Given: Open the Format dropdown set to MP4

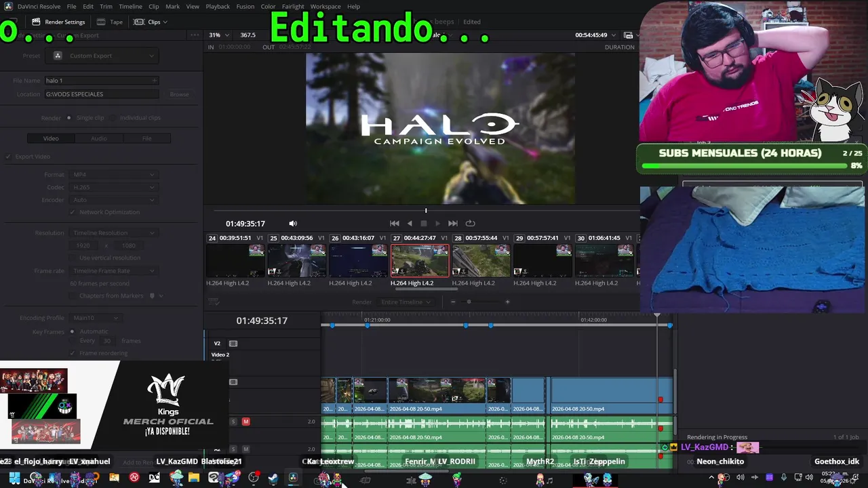Looking at the screenshot, I should tap(113, 175).
